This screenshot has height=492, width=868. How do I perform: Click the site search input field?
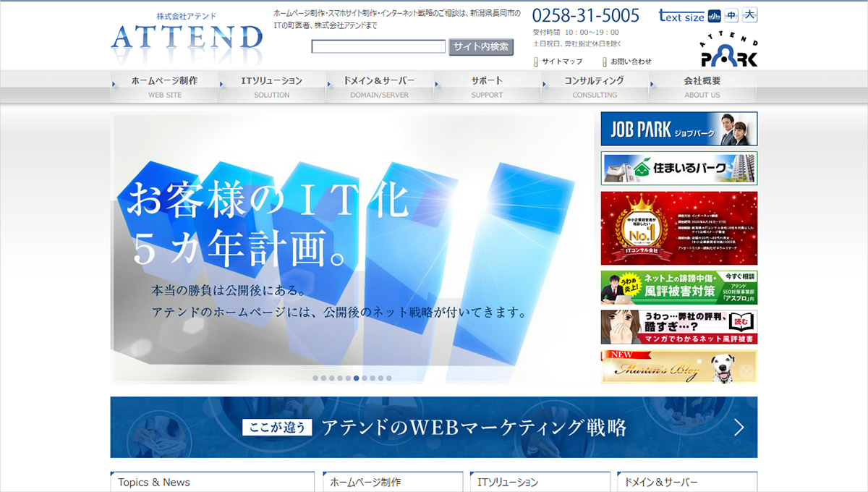[378, 47]
